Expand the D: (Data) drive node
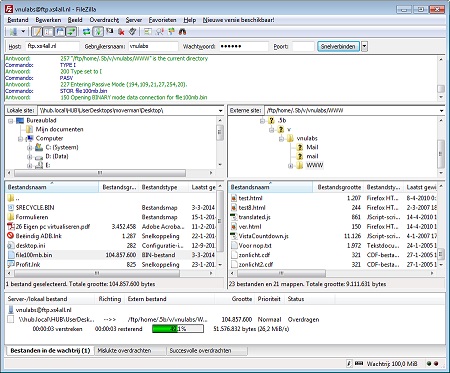Image resolution: width=450 pixels, height=373 pixels. 29,157
